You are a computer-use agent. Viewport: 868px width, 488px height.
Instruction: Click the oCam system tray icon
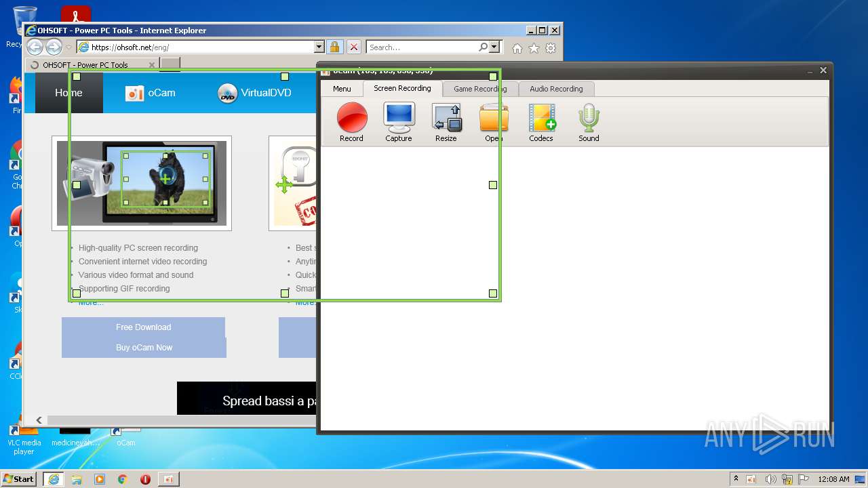[751, 479]
